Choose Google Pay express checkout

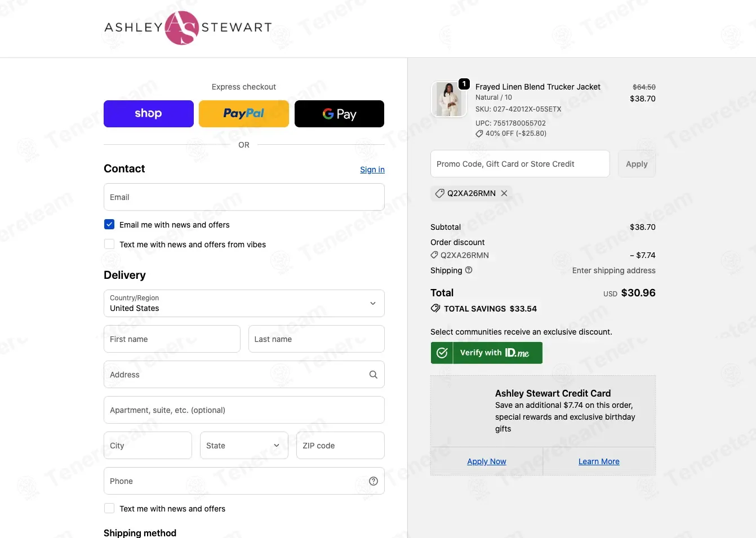(x=339, y=114)
